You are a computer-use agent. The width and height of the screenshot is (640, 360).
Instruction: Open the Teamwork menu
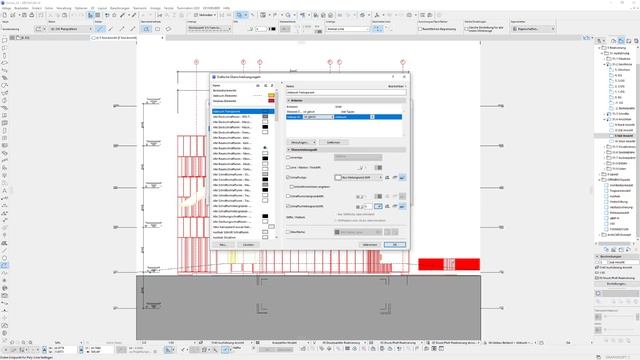[x=140, y=8]
